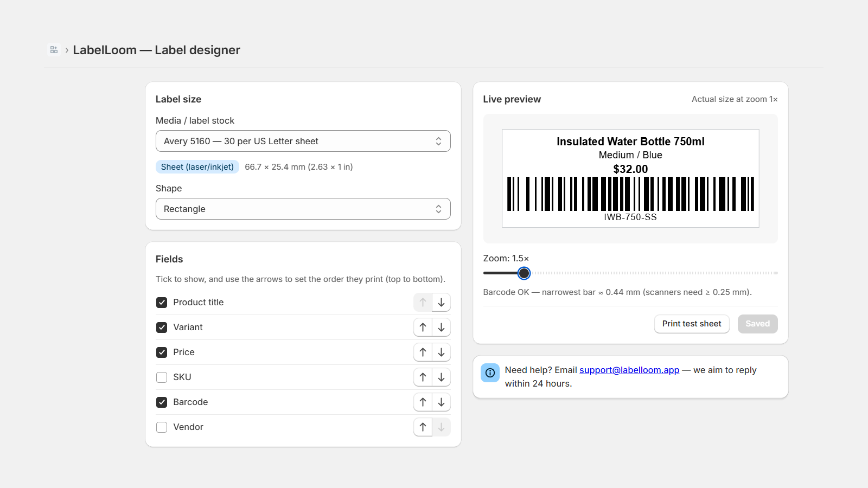Move Variant field down
This screenshot has width=868, height=488.
[x=442, y=328]
